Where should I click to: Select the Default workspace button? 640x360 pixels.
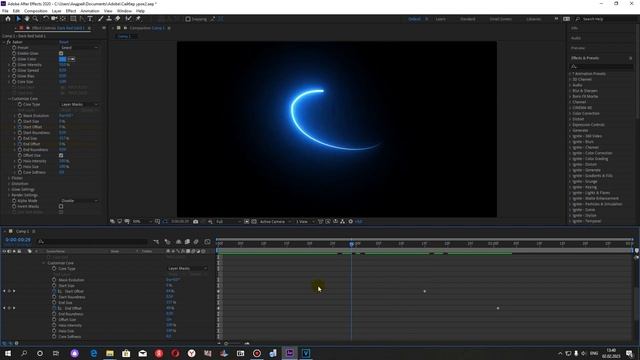click(x=414, y=19)
